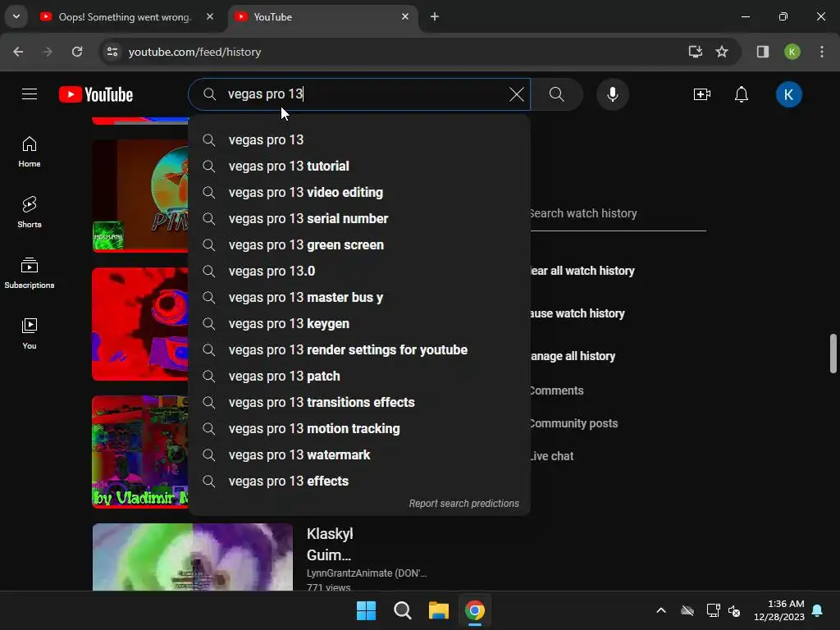Click Report search predictions link
Image resolution: width=840 pixels, height=630 pixels.
[x=464, y=504]
